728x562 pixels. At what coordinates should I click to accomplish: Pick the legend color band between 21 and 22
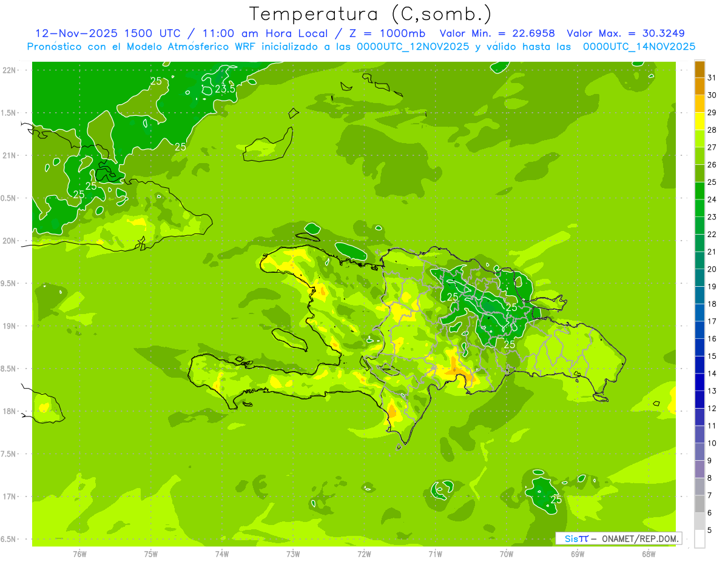[x=699, y=243]
